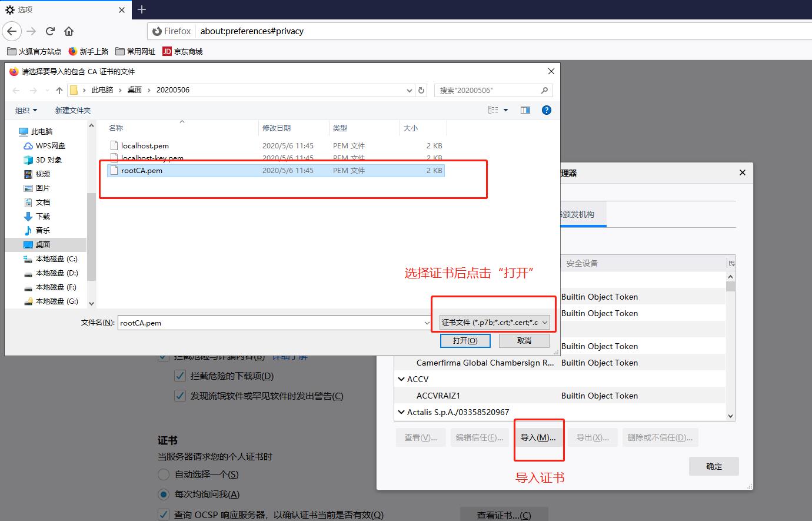Click the 导入 button to import certificate

[538, 437]
